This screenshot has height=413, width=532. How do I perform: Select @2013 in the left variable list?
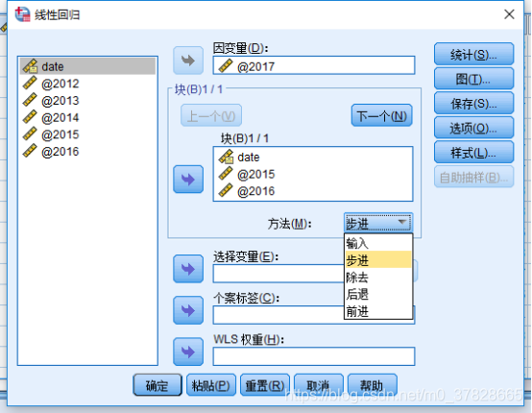click(88, 101)
